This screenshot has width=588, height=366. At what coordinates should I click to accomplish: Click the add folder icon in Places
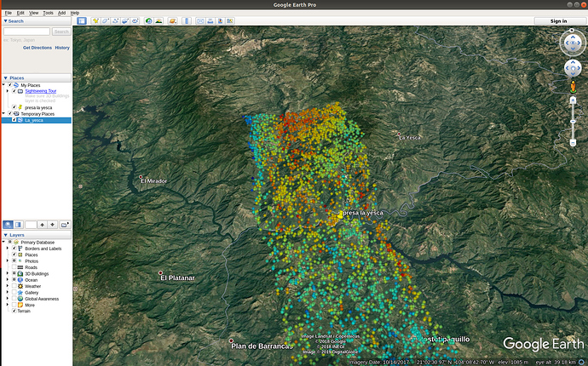[x=65, y=225]
